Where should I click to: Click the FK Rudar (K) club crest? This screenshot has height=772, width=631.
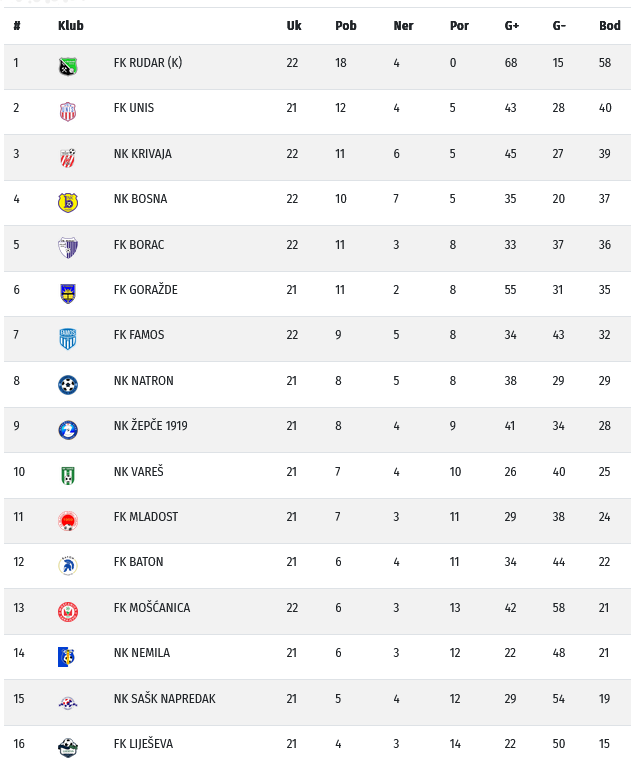[67, 67]
